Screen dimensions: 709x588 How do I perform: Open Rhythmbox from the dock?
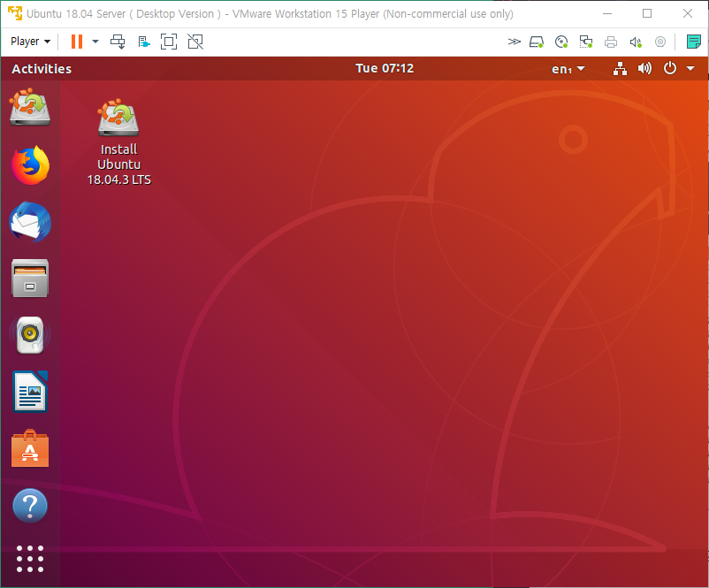pos(30,335)
